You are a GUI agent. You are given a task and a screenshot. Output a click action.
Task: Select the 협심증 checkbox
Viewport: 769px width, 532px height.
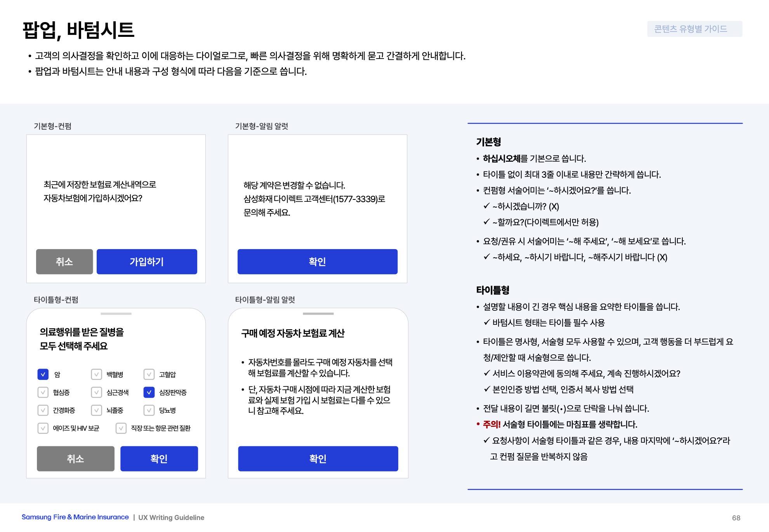pyautogui.click(x=43, y=392)
